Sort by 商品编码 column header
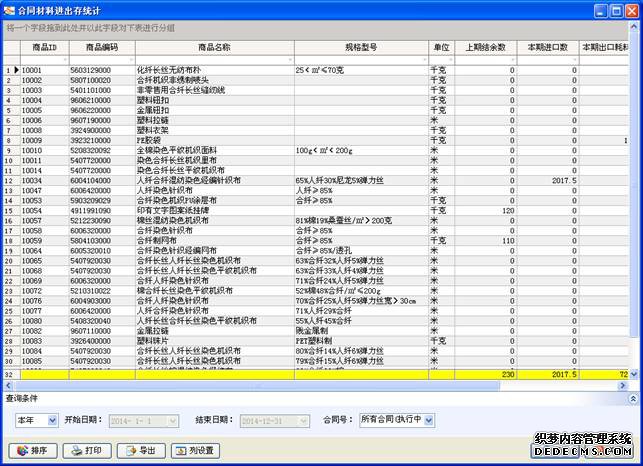The height and width of the screenshot is (466, 643). (x=102, y=47)
